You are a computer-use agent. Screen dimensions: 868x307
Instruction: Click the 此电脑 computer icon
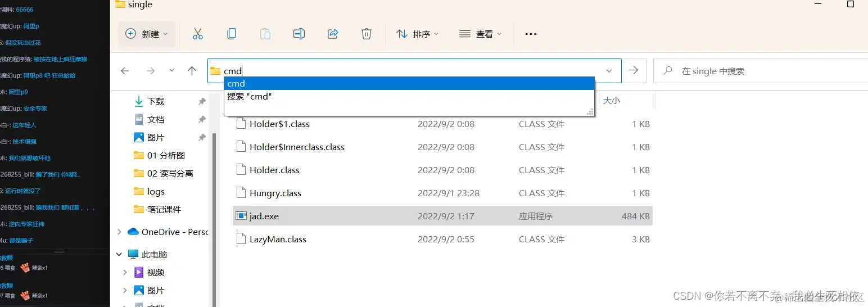click(x=133, y=254)
